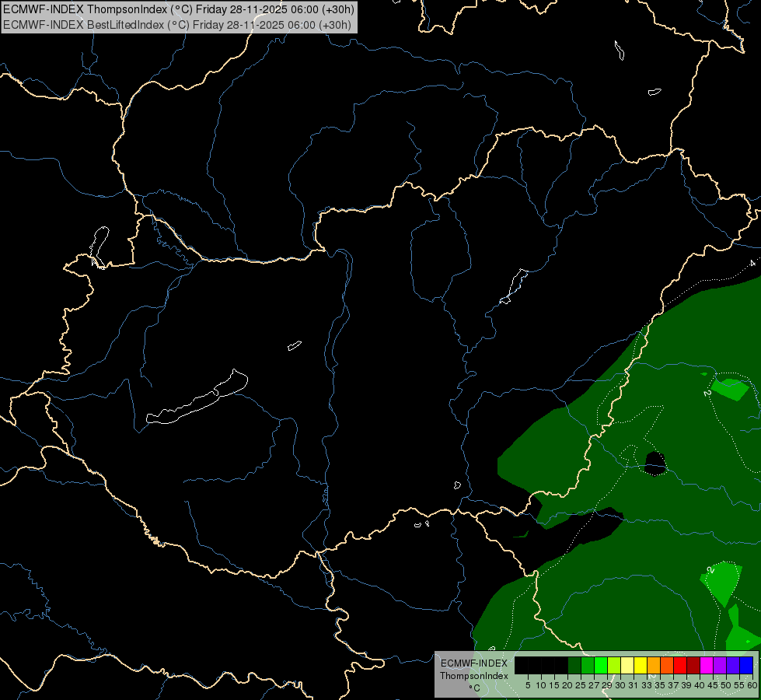The height and width of the screenshot is (700, 761).
Task: Click the legend value '20'
Action: tap(568, 685)
